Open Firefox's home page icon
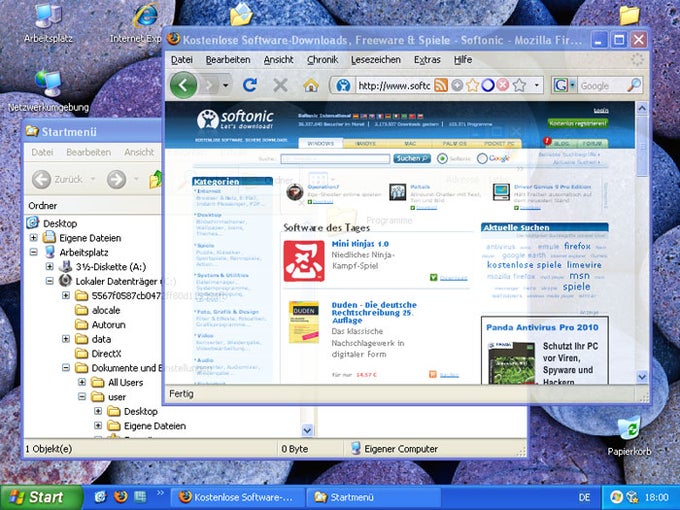680x510 pixels. [x=311, y=85]
